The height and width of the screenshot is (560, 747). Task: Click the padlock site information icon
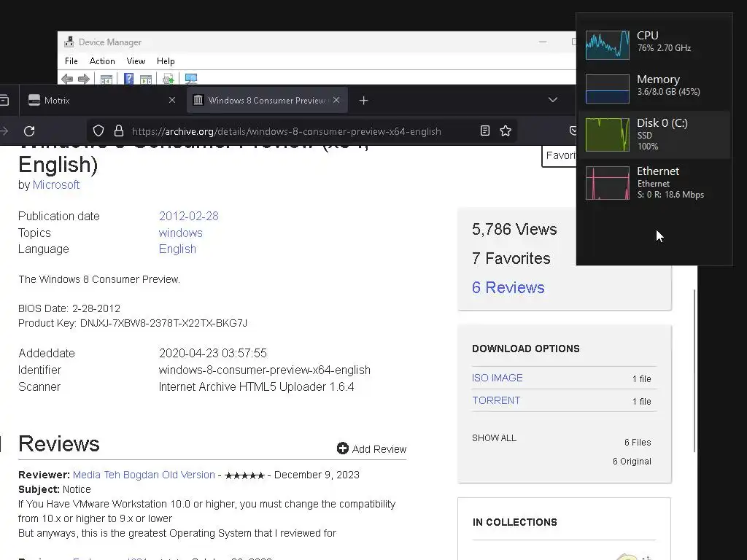click(119, 131)
